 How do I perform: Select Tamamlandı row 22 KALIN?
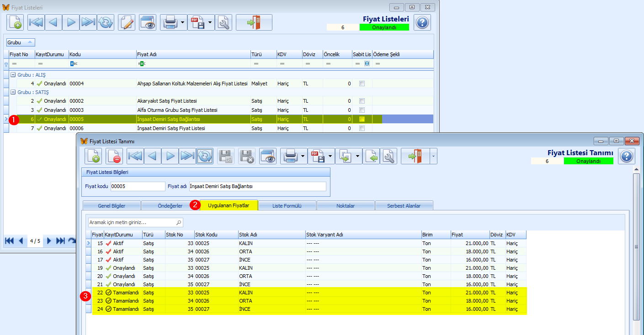309,292
